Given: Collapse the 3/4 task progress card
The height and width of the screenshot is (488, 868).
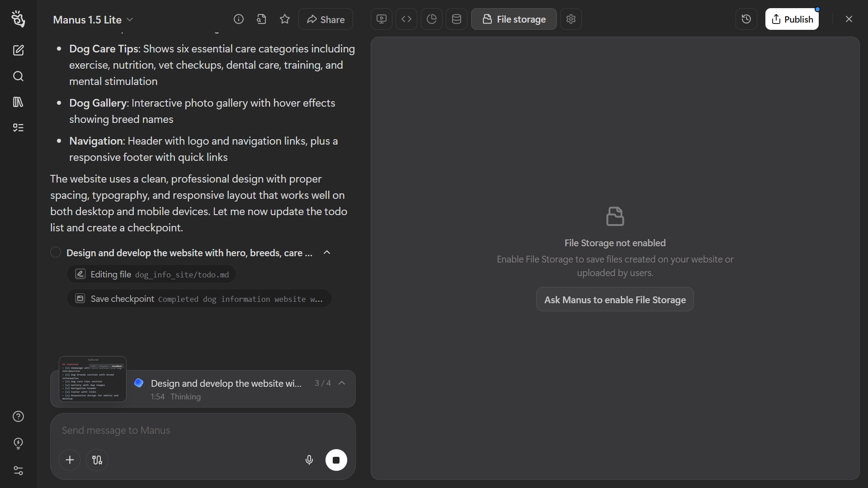Looking at the screenshot, I should (x=342, y=383).
